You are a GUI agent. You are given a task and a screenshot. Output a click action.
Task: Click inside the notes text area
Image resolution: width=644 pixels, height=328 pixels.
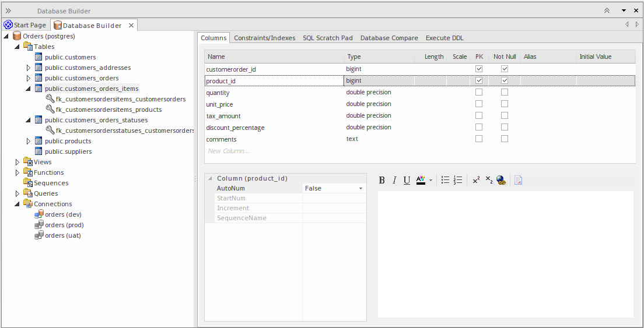coord(505,254)
